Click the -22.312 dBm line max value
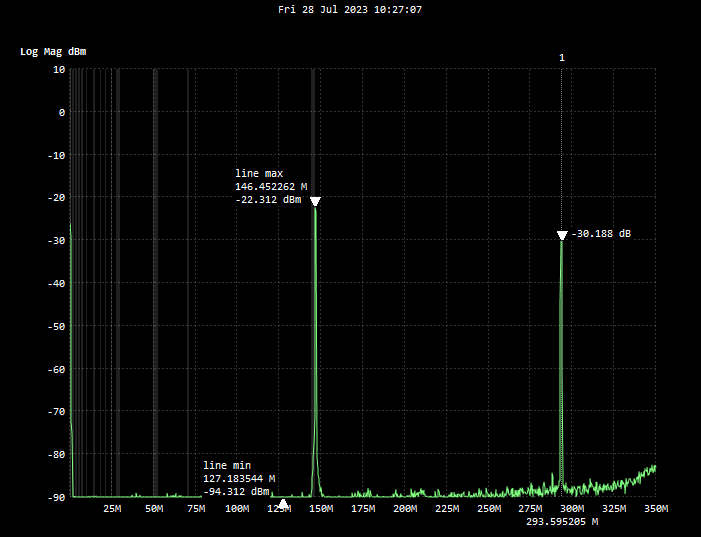This screenshot has width=701, height=537. point(268,199)
